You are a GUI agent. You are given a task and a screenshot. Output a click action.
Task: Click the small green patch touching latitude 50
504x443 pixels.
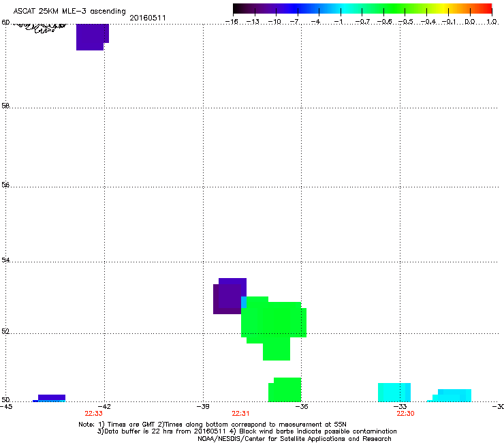tap(285, 390)
